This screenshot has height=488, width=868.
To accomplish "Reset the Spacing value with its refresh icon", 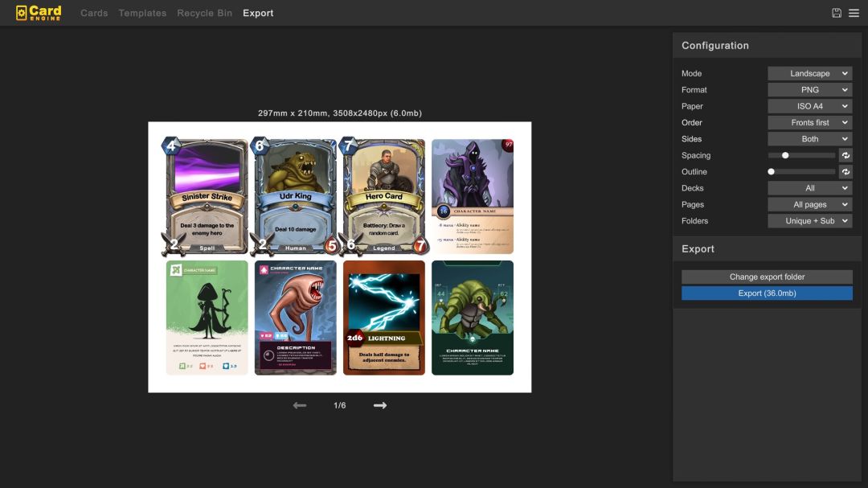I will 845,155.
